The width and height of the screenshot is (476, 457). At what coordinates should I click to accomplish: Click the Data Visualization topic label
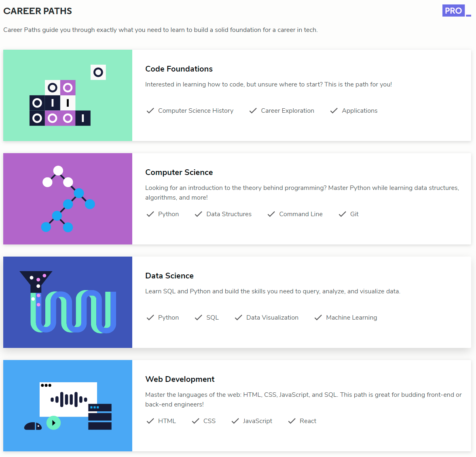272,318
